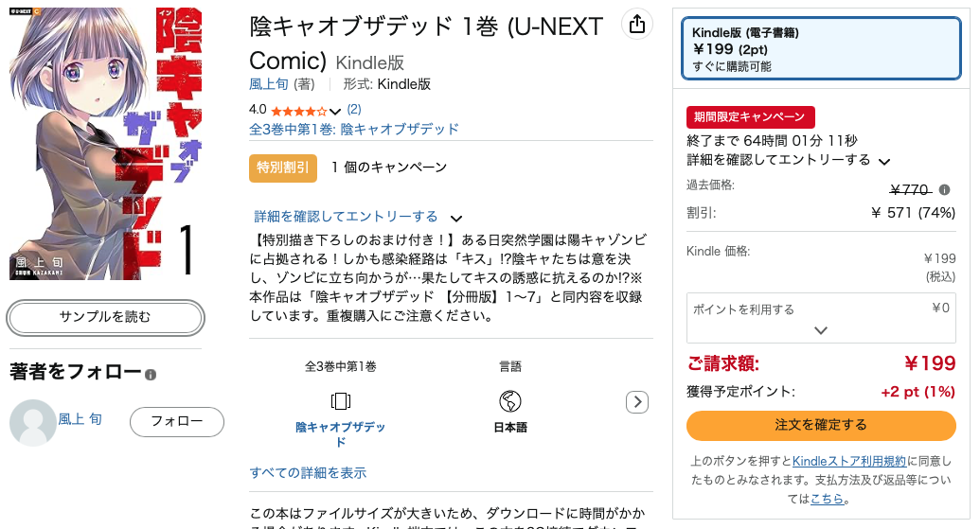This screenshot has height=529, width=980.
Task: Expand 詳細を確認してエントリーする under campaign badge
Action: pos(455,217)
